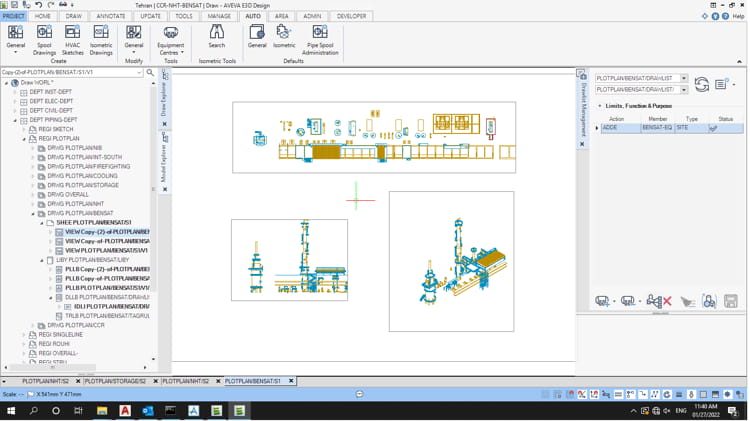750x421 pixels.
Task: Expand the DEPT ELEC-DEPT tree node
Action: [x=15, y=101]
